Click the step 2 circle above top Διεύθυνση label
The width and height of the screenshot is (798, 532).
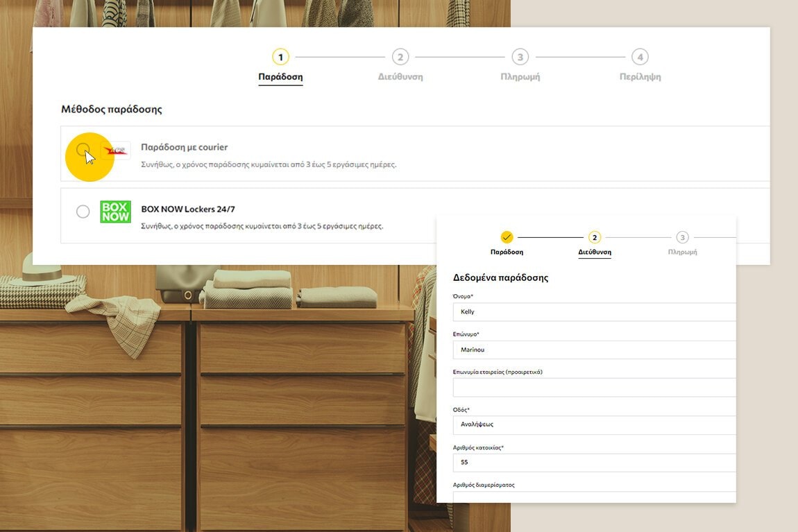400,57
